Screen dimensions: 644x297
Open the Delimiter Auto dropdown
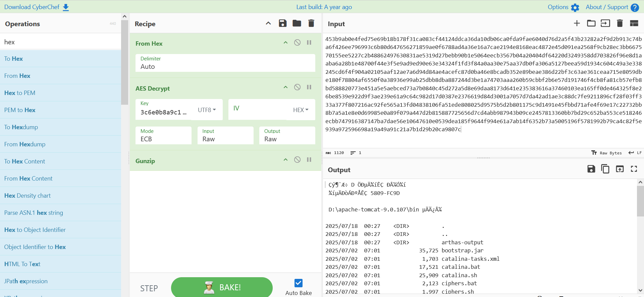point(225,63)
